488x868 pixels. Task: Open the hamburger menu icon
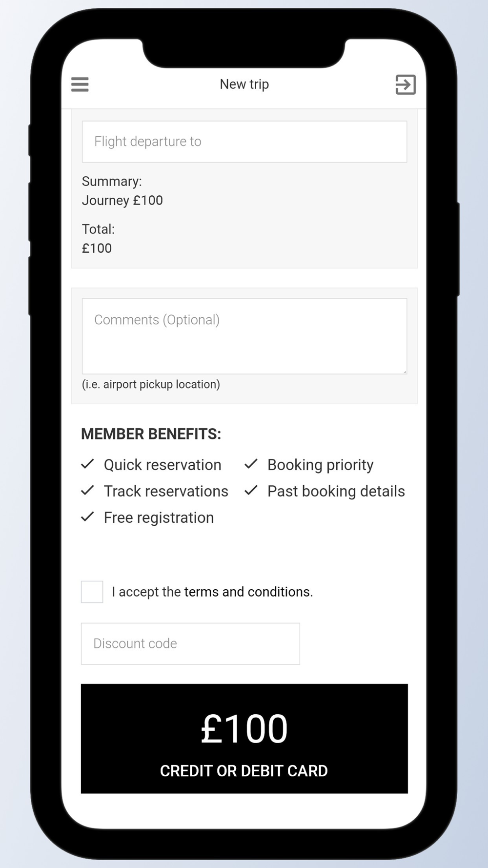[x=80, y=84]
